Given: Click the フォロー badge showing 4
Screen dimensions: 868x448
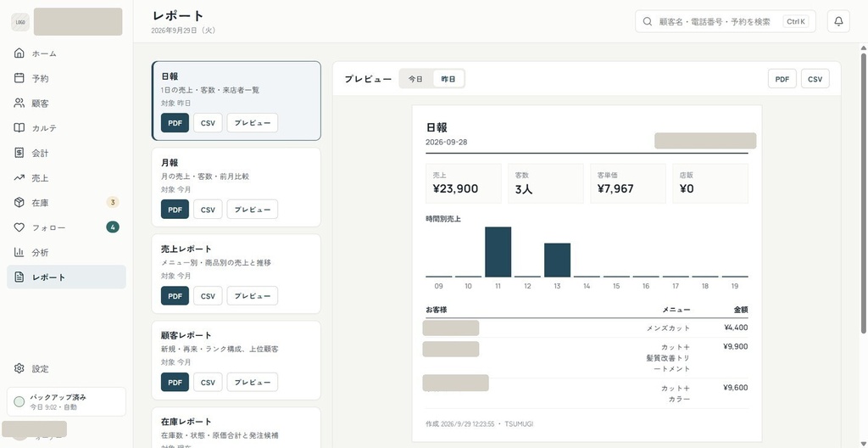Looking at the screenshot, I should (113, 227).
